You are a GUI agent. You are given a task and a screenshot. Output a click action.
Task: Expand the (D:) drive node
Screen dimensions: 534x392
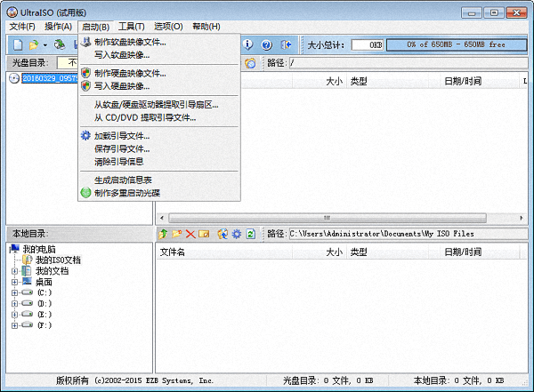[x=14, y=303]
